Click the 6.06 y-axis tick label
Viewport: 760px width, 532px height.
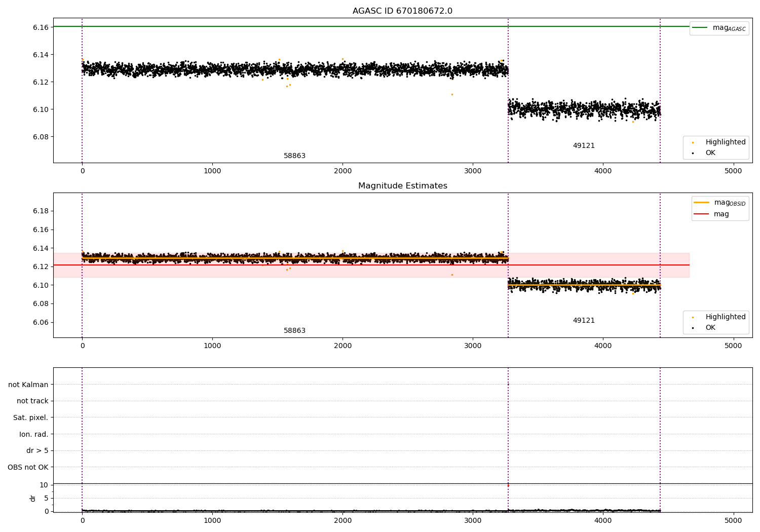[41, 322]
